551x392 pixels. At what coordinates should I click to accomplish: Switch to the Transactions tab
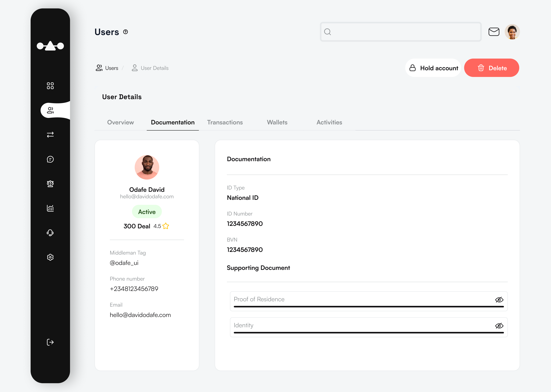point(225,122)
